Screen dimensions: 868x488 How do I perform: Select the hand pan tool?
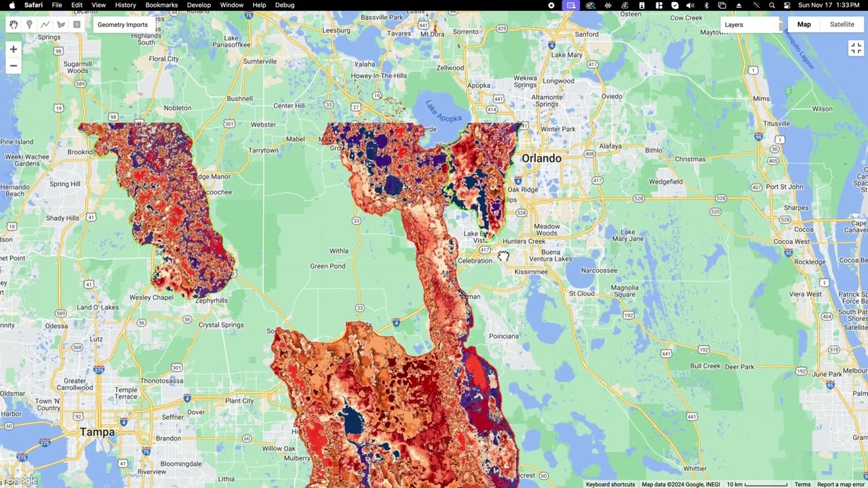pos(14,24)
